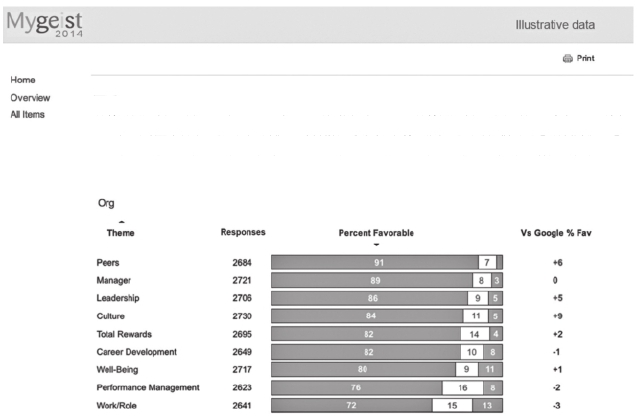The width and height of the screenshot is (637, 420).
Task: Click the Work/Role 72 percent favorable bar
Action: (352, 405)
